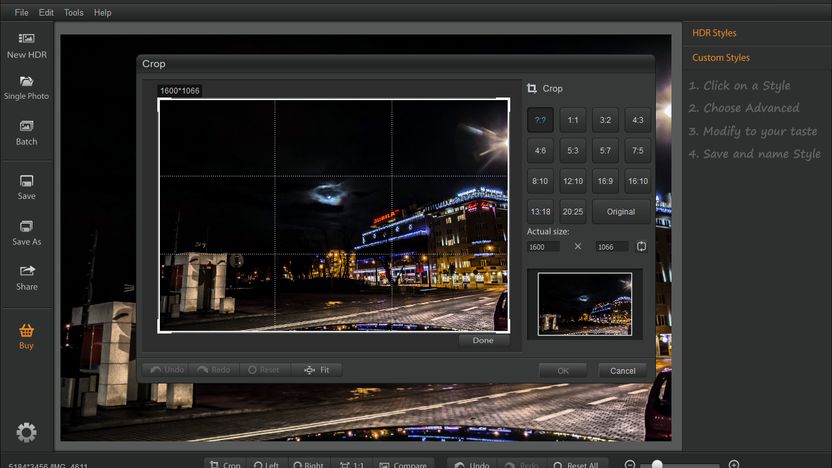Cancel the Crop dialog

coord(622,371)
